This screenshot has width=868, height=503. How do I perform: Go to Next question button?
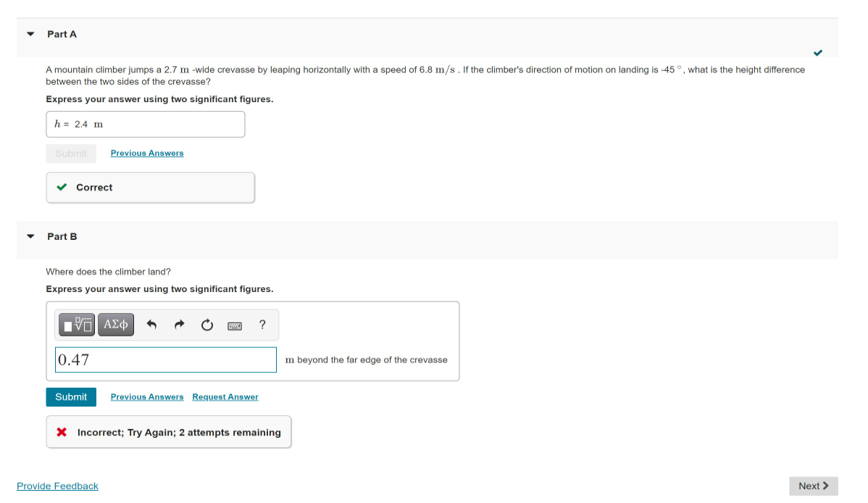click(813, 486)
